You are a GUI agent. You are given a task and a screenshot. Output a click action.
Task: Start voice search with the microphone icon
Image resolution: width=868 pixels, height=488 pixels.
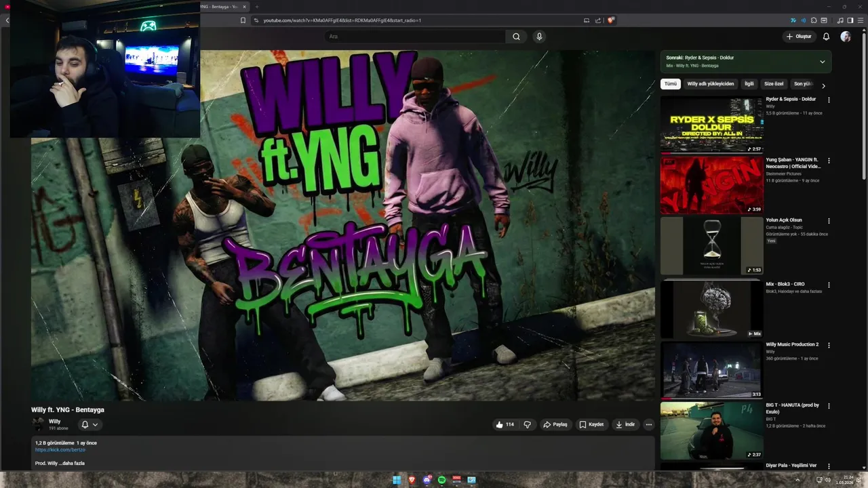pyautogui.click(x=539, y=37)
